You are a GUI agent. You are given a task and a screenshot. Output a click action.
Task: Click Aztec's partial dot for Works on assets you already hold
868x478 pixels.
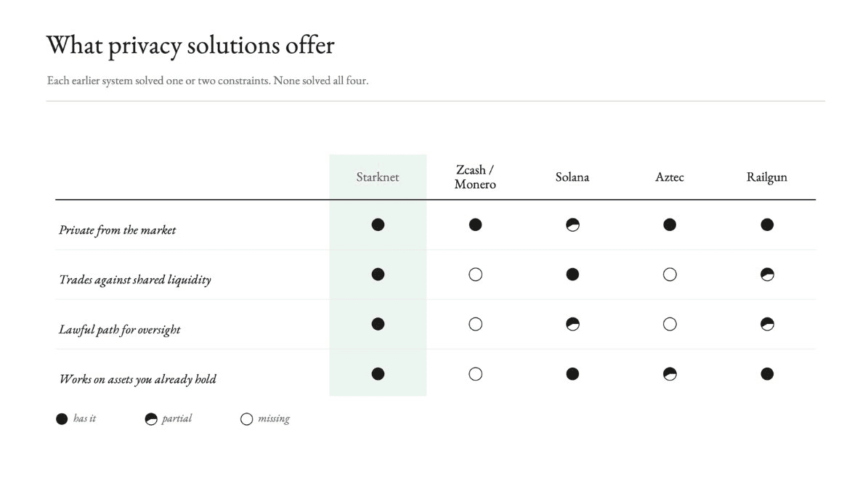(x=669, y=374)
